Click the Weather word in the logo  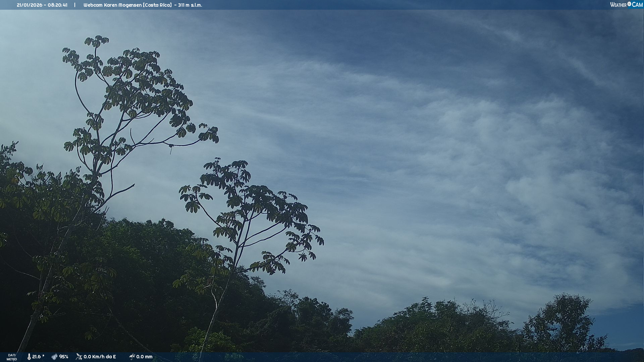[618, 5]
